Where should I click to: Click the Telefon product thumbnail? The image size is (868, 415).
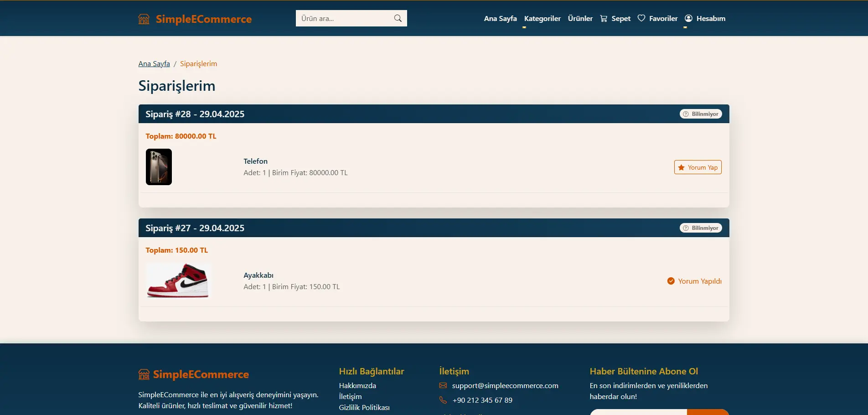tap(159, 167)
